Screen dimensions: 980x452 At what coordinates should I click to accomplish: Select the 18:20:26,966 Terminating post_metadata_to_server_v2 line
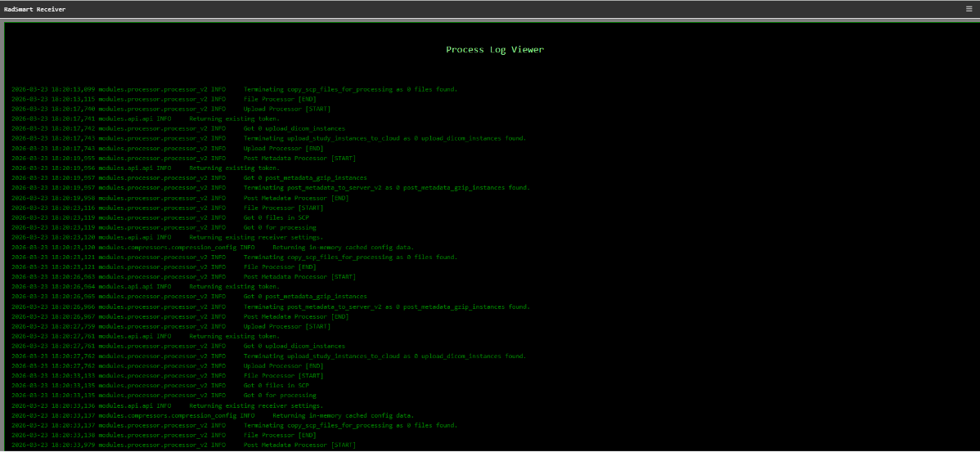271,307
